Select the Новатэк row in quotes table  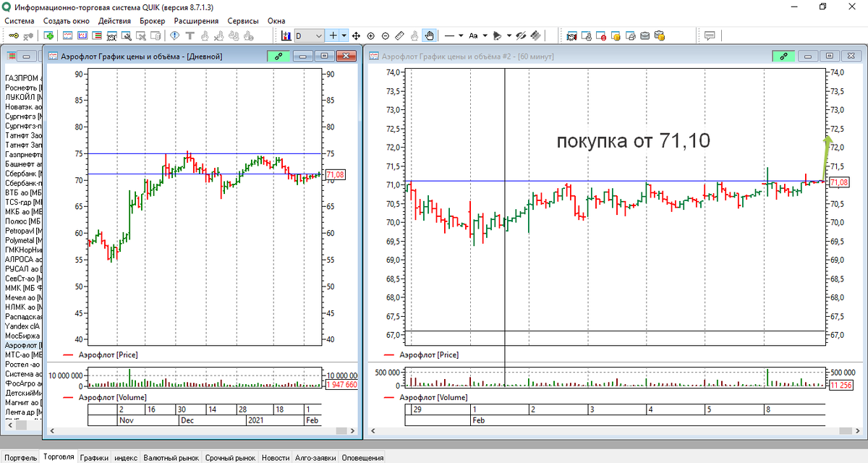click(23, 106)
